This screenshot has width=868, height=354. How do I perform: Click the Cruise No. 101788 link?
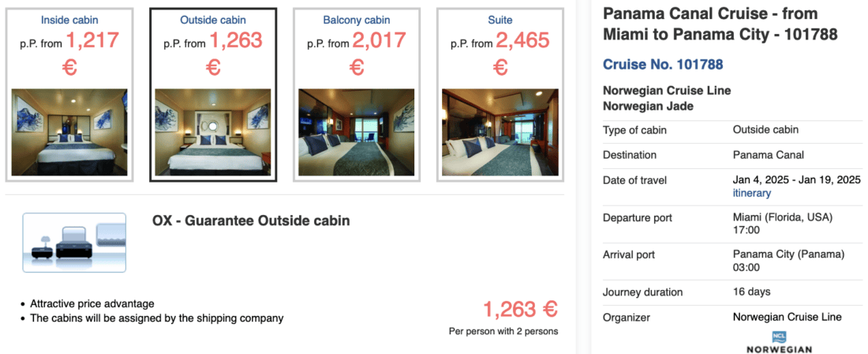coord(663,65)
